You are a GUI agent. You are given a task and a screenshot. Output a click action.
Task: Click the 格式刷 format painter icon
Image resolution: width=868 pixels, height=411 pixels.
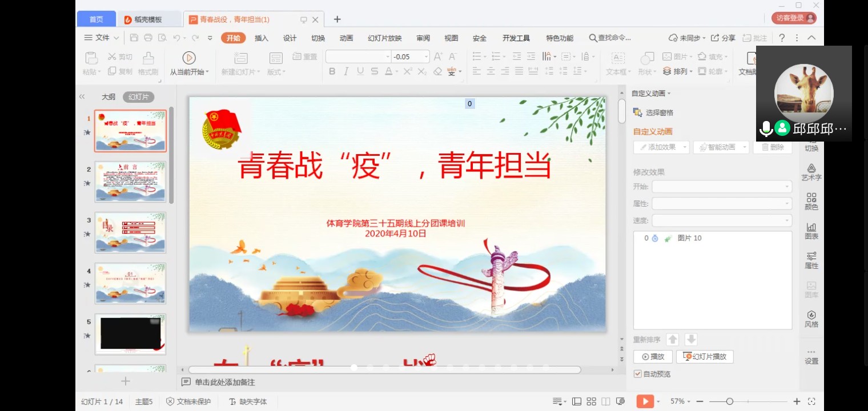148,58
